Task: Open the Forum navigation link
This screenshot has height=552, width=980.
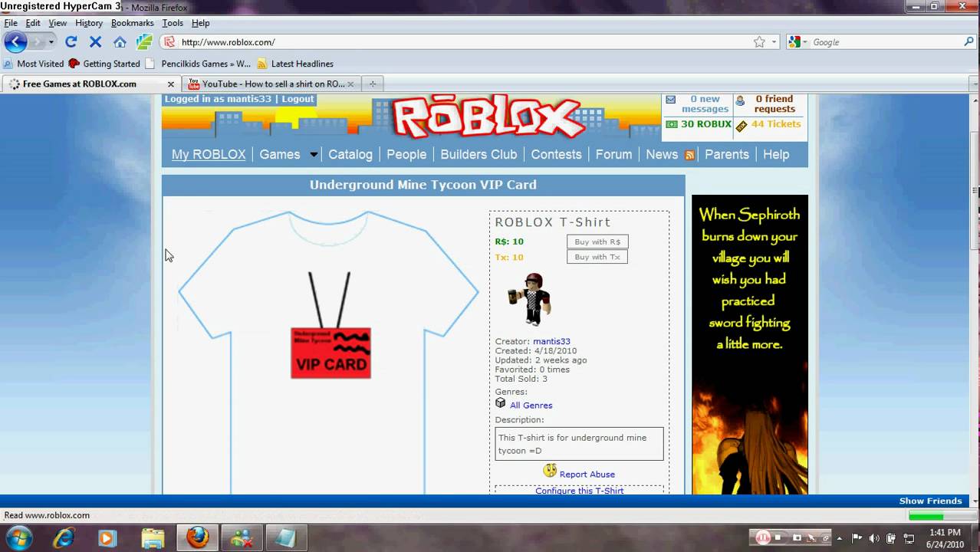Action: [613, 154]
